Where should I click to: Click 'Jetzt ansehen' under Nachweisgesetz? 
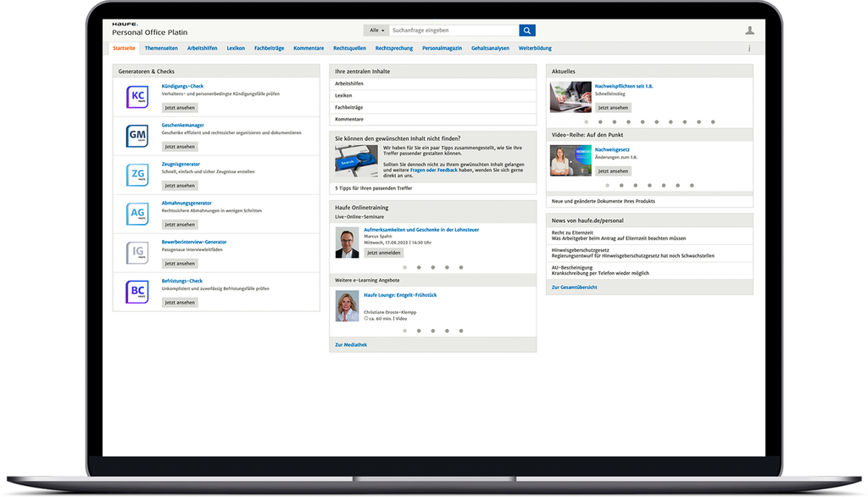(x=614, y=171)
